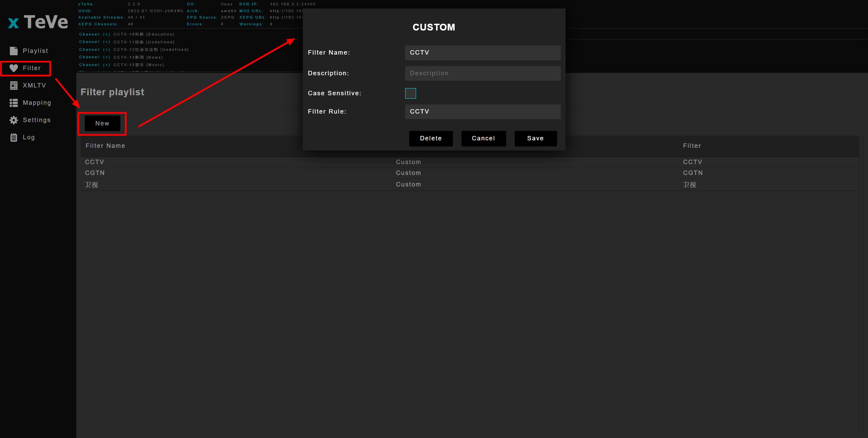The width and height of the screenshot is (868, 438).
Task: Click the Filter heart icon
Action: [14, 68]
